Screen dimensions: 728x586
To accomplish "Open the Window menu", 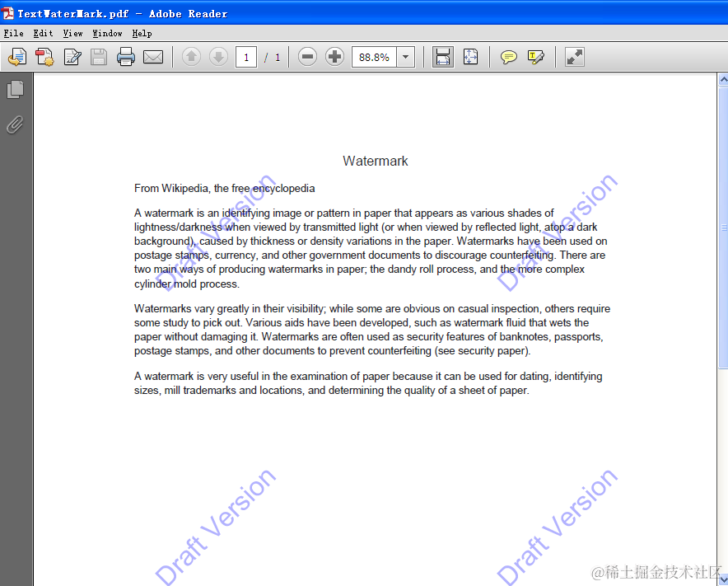I will pyautogui.click(x=107, y=34).
